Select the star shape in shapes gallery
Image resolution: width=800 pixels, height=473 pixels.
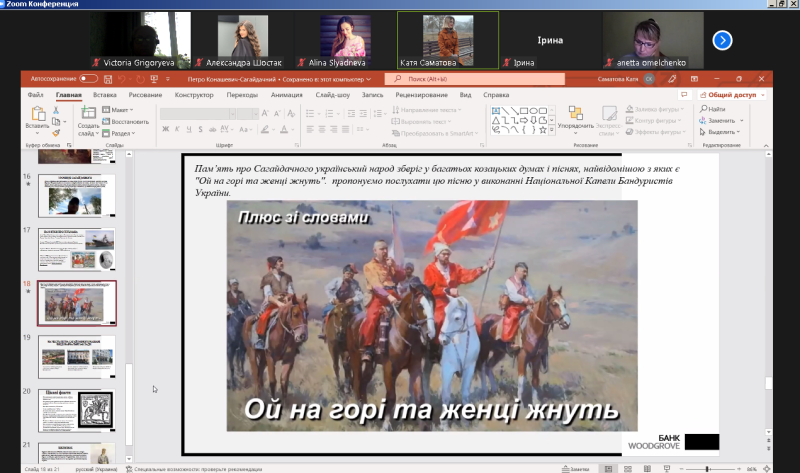point(543,130)
